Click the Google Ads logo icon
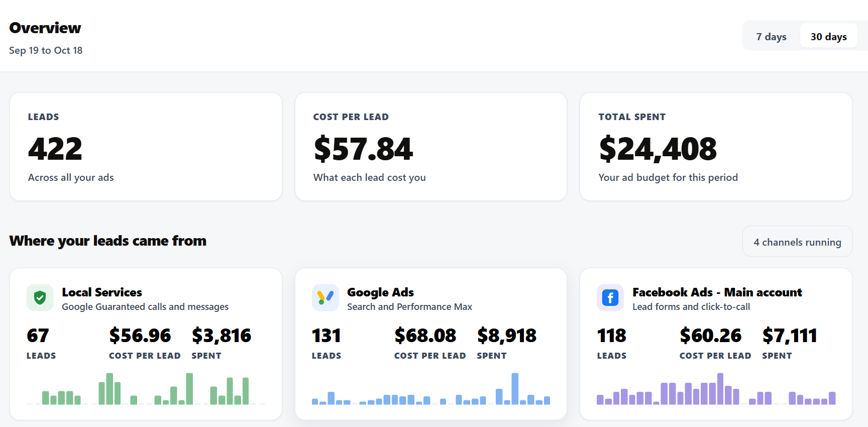This screenshot has width=868, height=427. tap(325, 298)
